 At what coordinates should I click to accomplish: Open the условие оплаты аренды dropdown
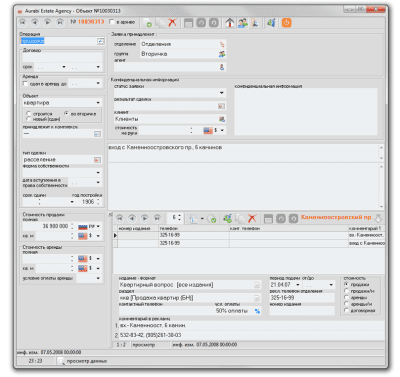pos(98,278)
